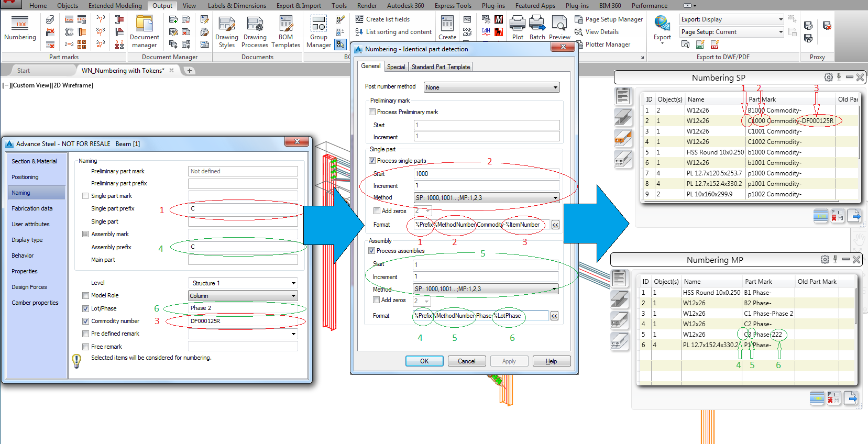This screenshot has width=868, height=444.
Task: Click the Create list icon
Action: [447, 28]
